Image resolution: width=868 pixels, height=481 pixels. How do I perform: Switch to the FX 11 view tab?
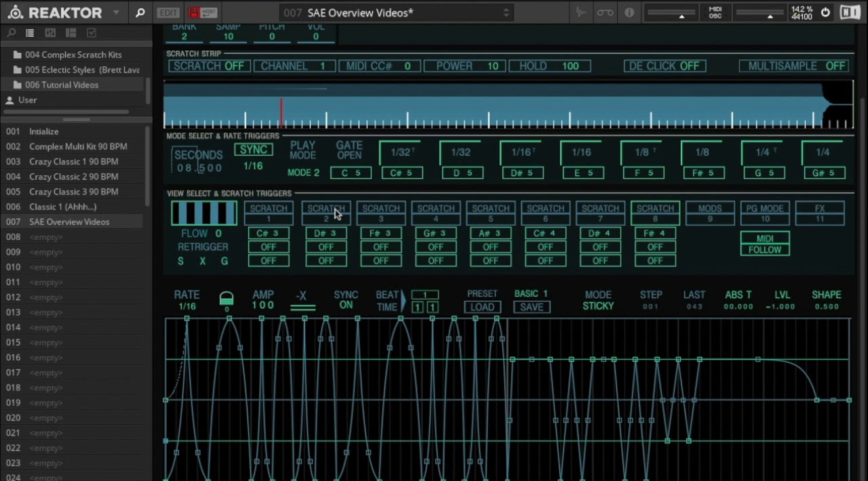pyautogui.click(x=819, y=213)
